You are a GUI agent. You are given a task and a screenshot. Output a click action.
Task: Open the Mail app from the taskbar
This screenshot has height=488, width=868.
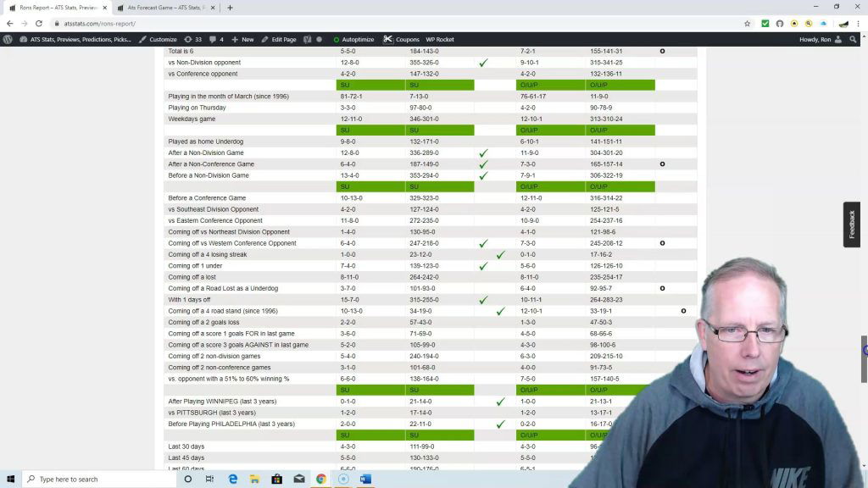299,480
